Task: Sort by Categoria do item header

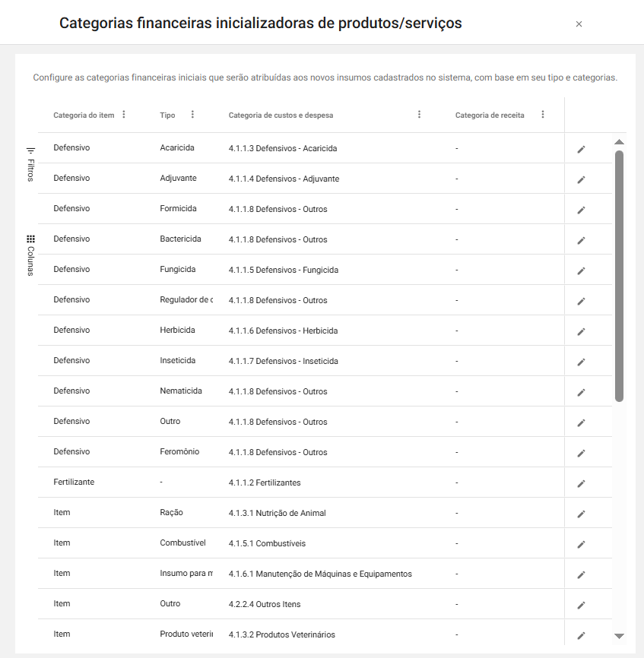Action: click(x=84, y=115)
